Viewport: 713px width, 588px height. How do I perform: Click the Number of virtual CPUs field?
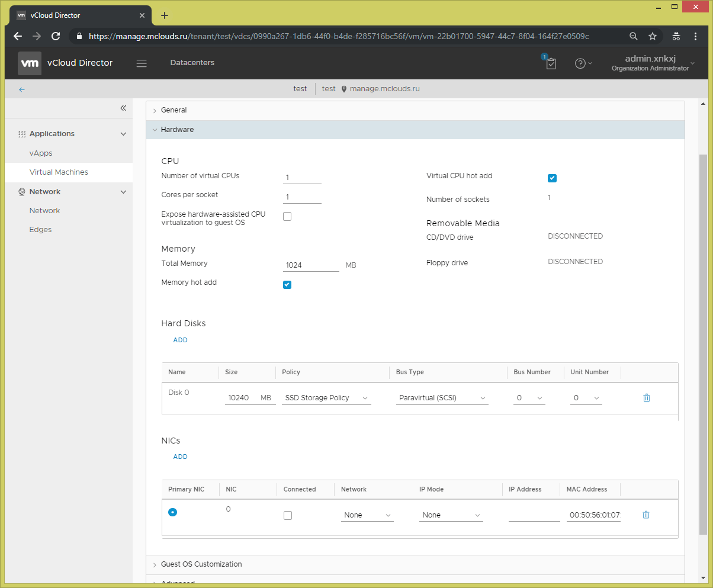pos(302,178)
